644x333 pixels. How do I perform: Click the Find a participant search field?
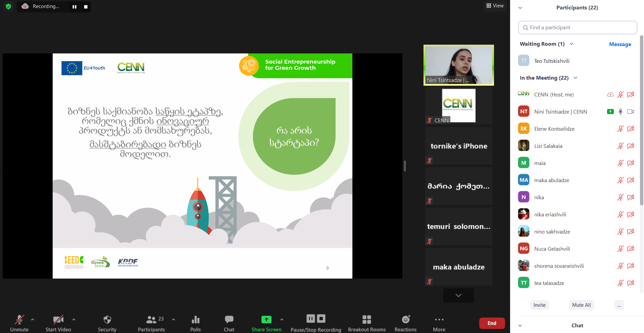coord(577,28)
